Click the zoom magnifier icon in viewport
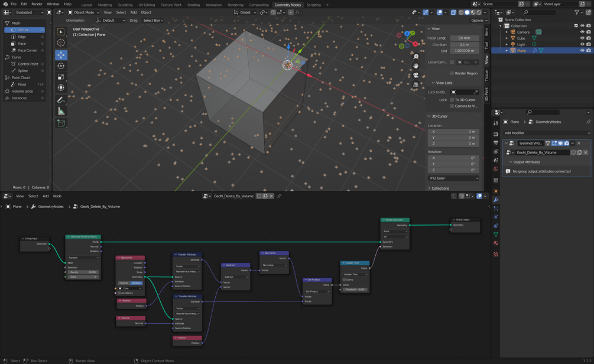The image size is (594, 364). click(416, 57)
